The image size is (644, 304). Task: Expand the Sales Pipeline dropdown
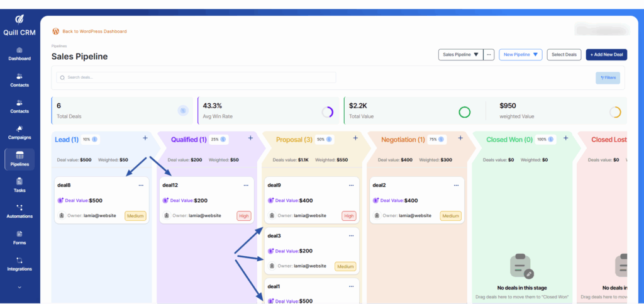tap(460, 55)
